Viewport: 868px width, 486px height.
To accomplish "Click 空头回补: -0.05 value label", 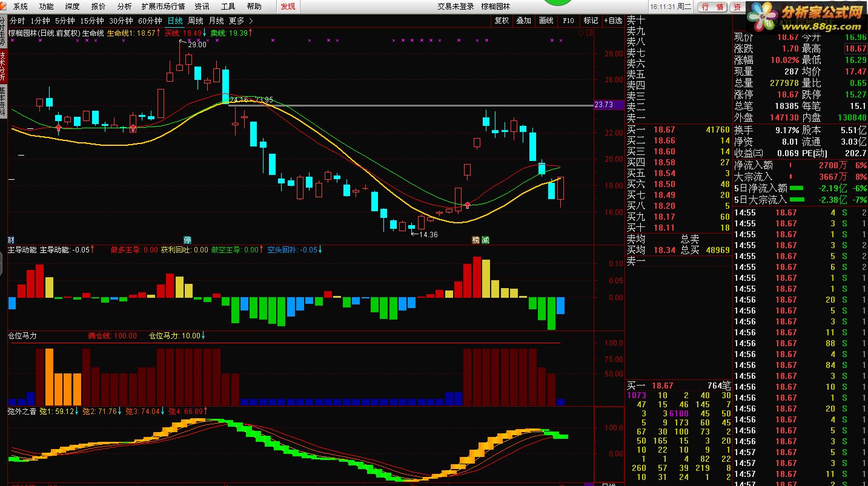I will point(293,249).
